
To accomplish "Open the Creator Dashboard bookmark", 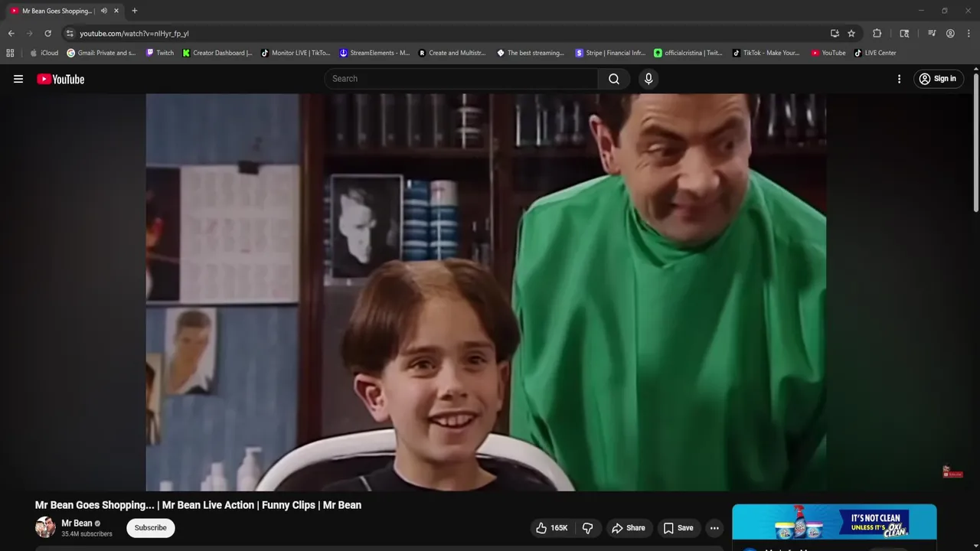I will 217,53.
